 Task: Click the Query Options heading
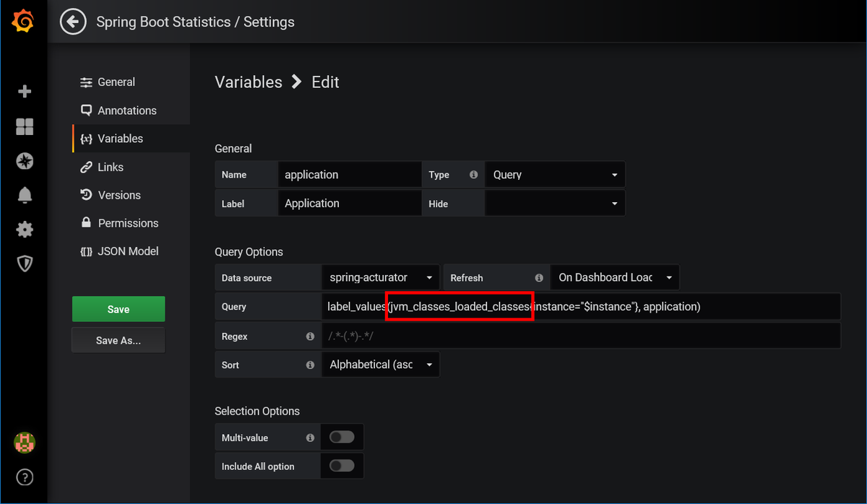click(x=249, y=252)
